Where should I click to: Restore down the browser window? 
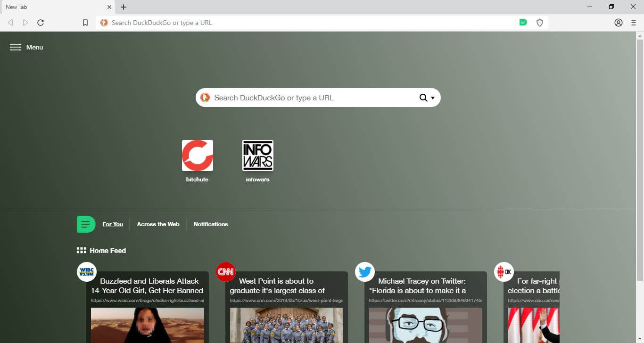coord(611,7)
